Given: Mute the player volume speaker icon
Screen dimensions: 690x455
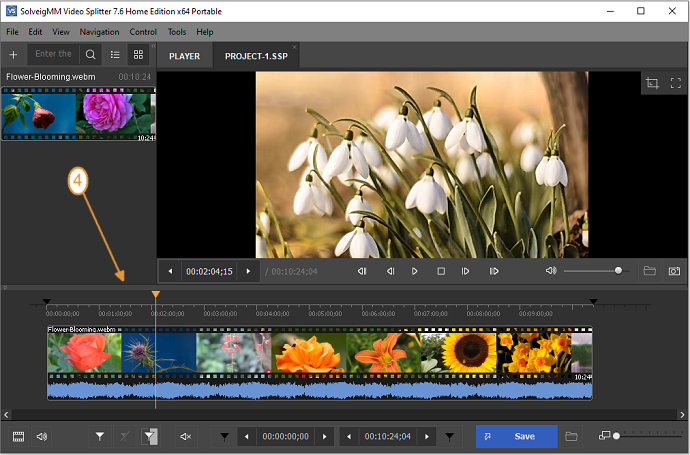Looking at the screenshot, I should [x=551, y=271].
